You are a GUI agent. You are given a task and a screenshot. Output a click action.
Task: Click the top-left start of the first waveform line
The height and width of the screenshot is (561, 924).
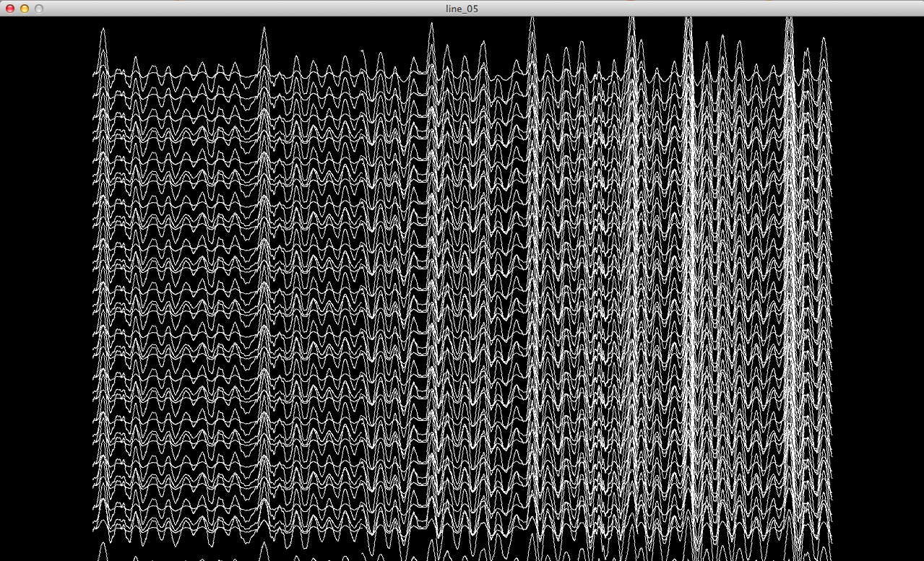coord(95,74)
